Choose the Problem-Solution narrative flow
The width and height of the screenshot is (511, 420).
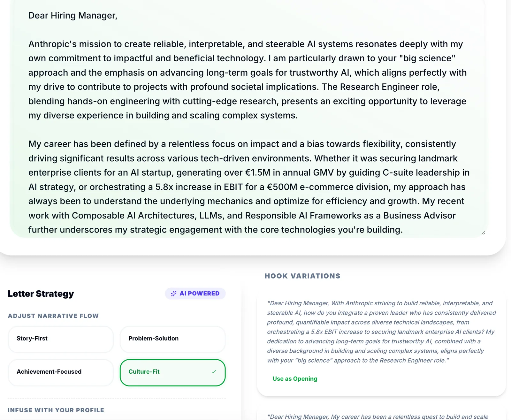click(x=172, y=339)
